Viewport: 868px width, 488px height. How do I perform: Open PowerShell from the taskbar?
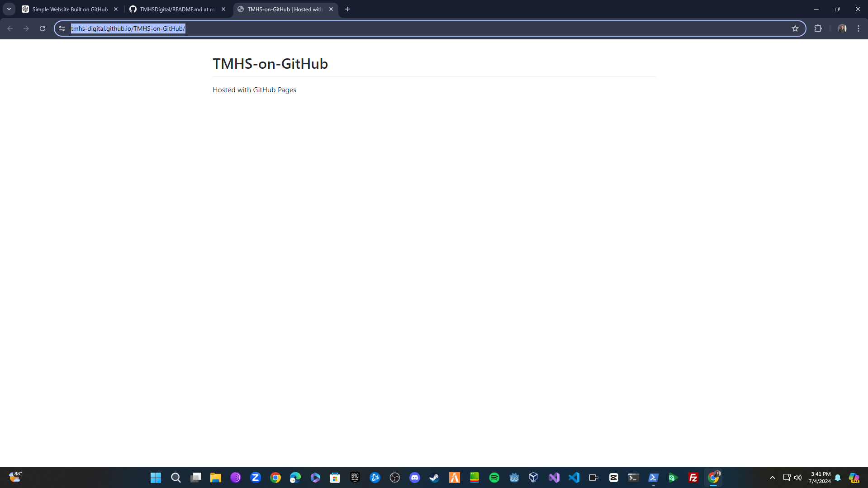(654, 478)
